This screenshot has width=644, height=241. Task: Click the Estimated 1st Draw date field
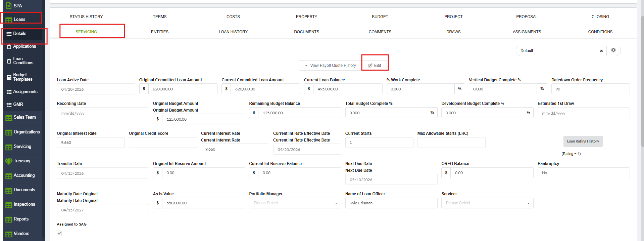tap(584, 113)
